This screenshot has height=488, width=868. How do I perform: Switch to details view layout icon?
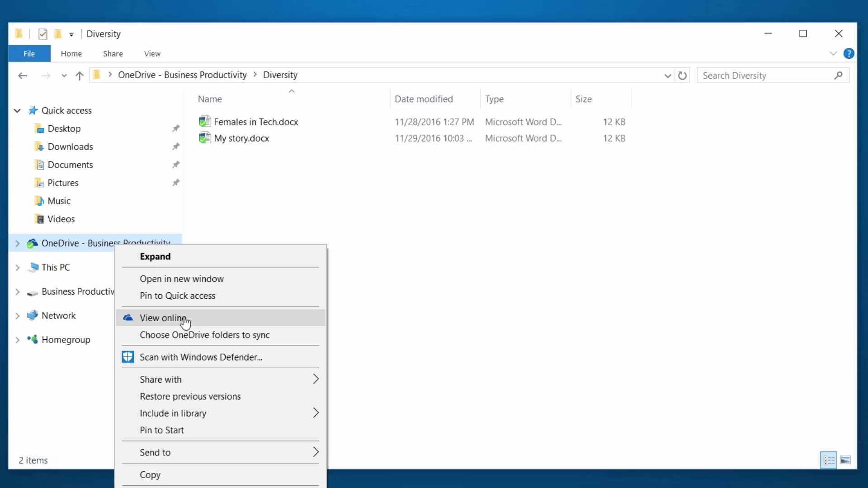tap(829, 460)
